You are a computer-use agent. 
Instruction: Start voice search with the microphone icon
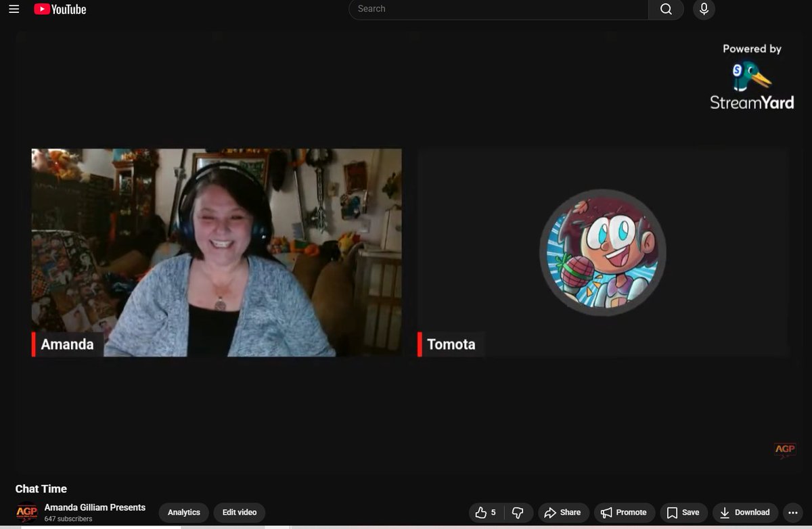pyautogui.click(x=703, y=9)
